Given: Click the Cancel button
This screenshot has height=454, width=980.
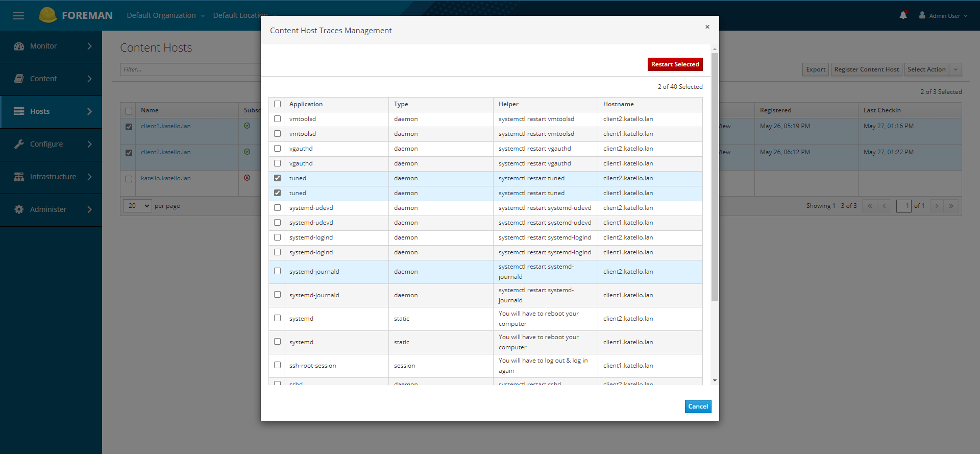Looking at the screenshot, I should [x=698, y=407].
